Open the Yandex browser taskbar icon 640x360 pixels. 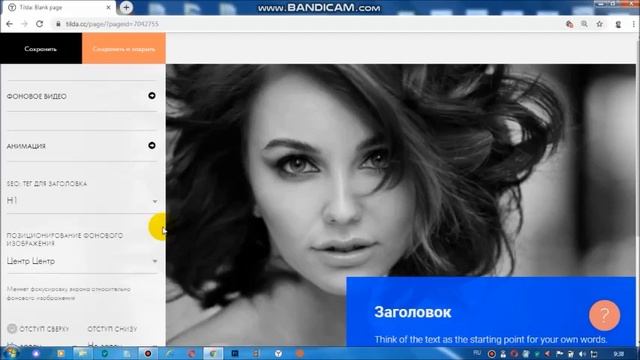(x=278, y=353)
